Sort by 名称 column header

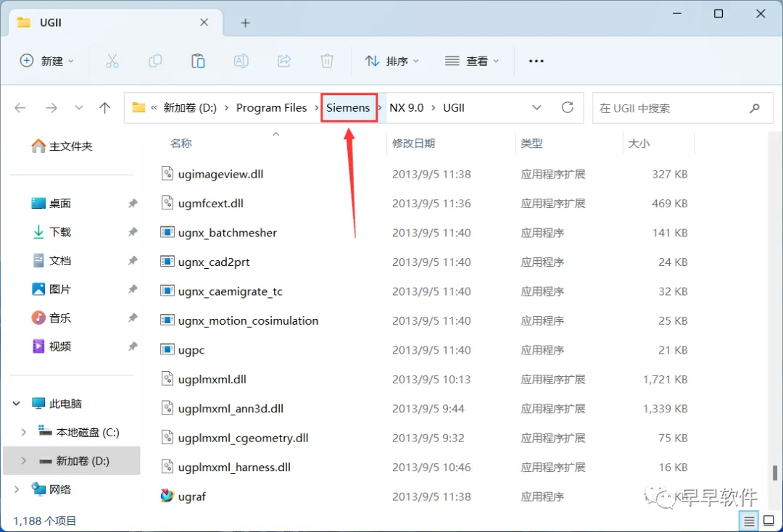point(181,144)
